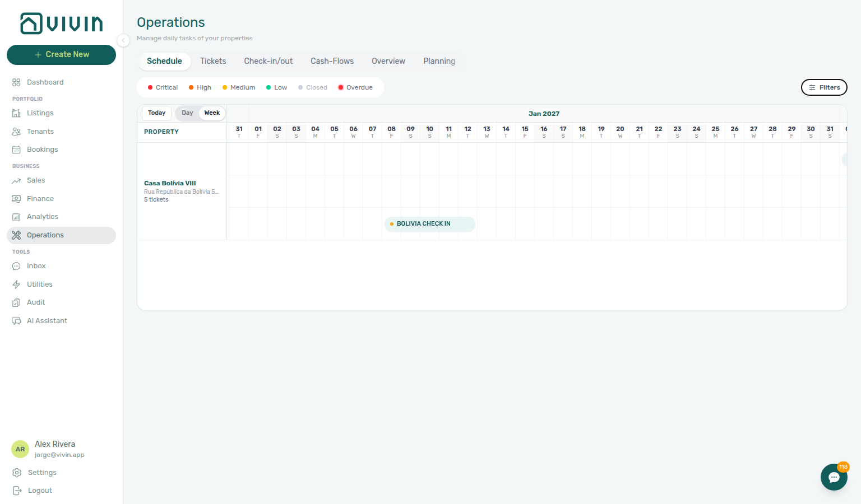Open the Settings label in the sidebar
Viewport: 861px width, 504px height.
tap(42, 473)
